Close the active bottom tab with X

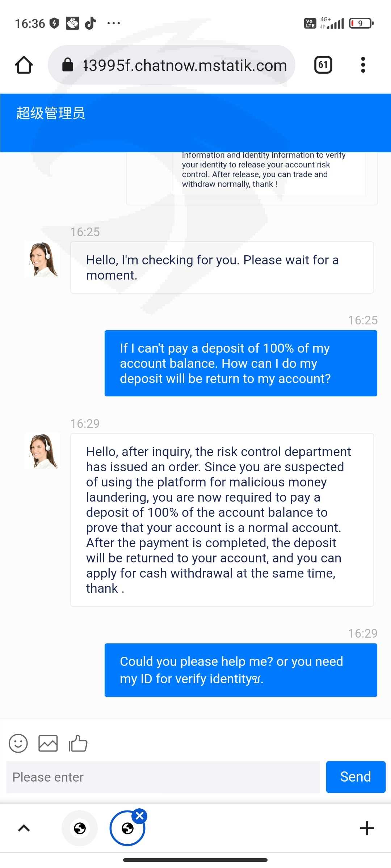(140, 816)
